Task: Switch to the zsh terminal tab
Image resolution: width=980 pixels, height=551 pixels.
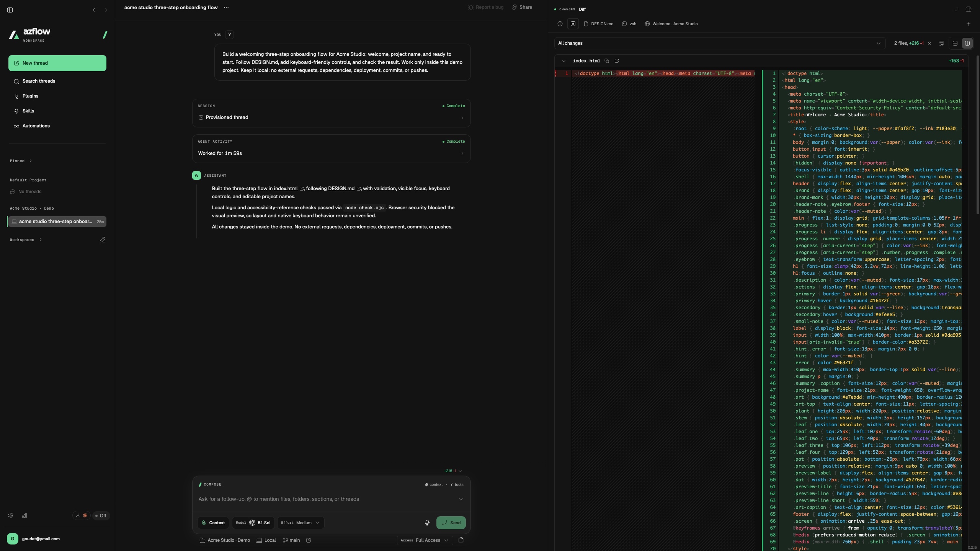Action: (x=629, y=24)
